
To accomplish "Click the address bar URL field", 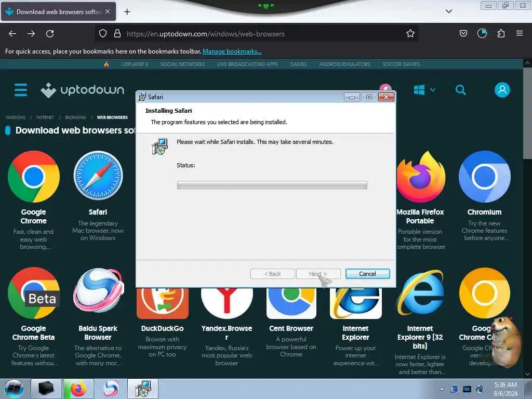I will tap(258, 34).
